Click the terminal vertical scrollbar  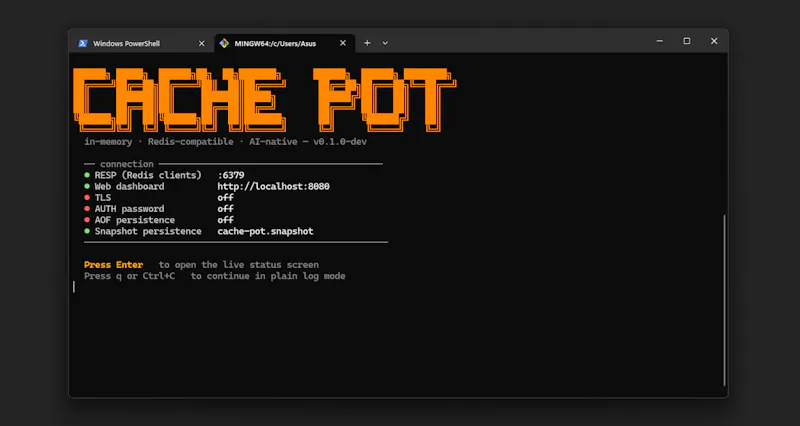coord(724,300)
